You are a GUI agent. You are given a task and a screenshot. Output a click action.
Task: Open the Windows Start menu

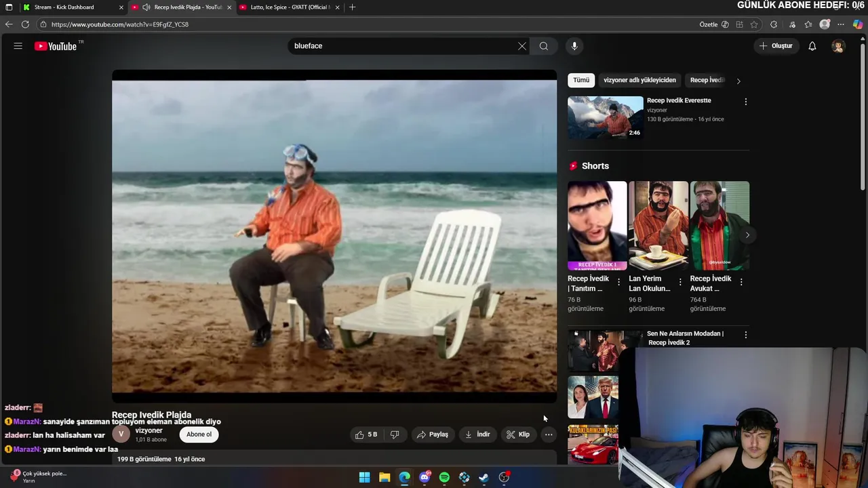[365, 477]
